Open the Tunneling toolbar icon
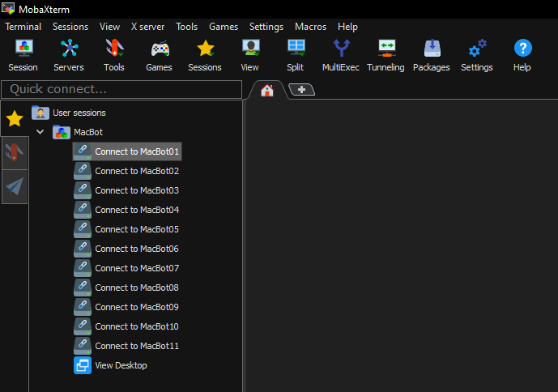The image size is (558, 392). 385,54
